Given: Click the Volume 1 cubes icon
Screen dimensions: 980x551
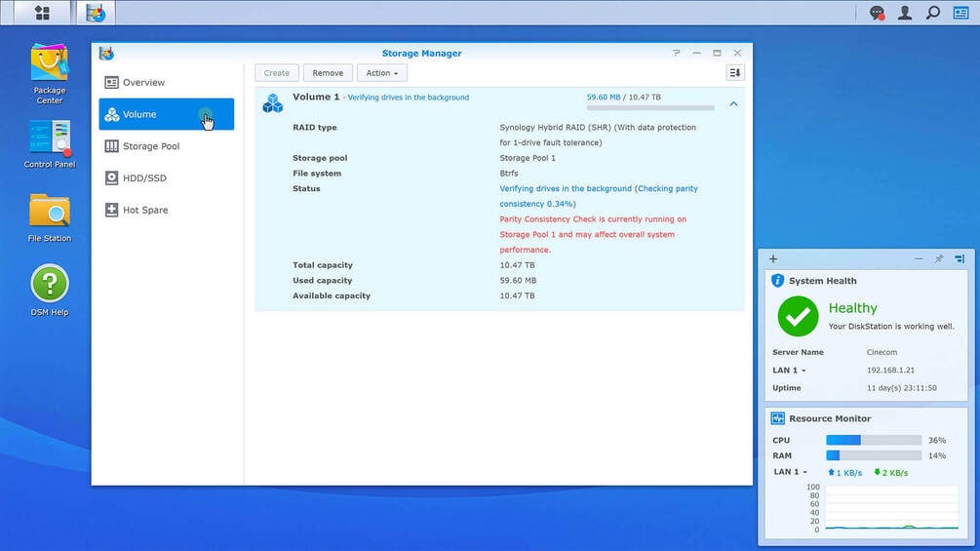Looking at the screenshot, I should (272, 103).
